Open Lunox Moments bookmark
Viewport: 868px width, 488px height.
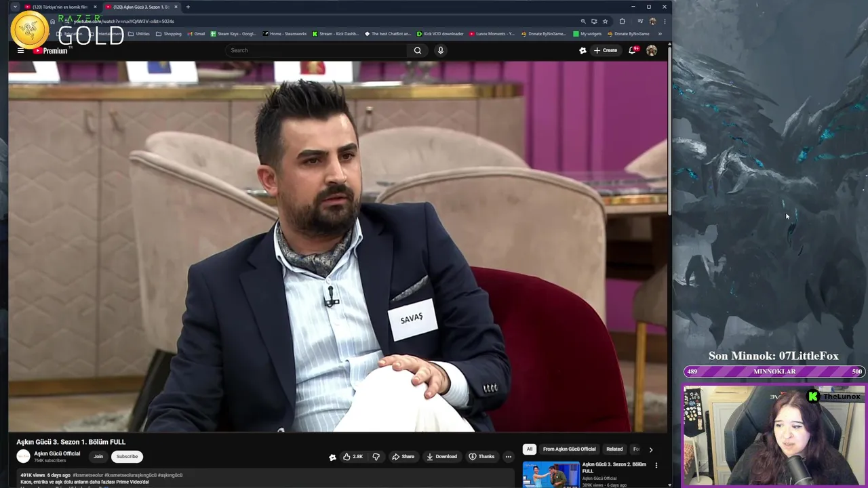pos(492,34)
